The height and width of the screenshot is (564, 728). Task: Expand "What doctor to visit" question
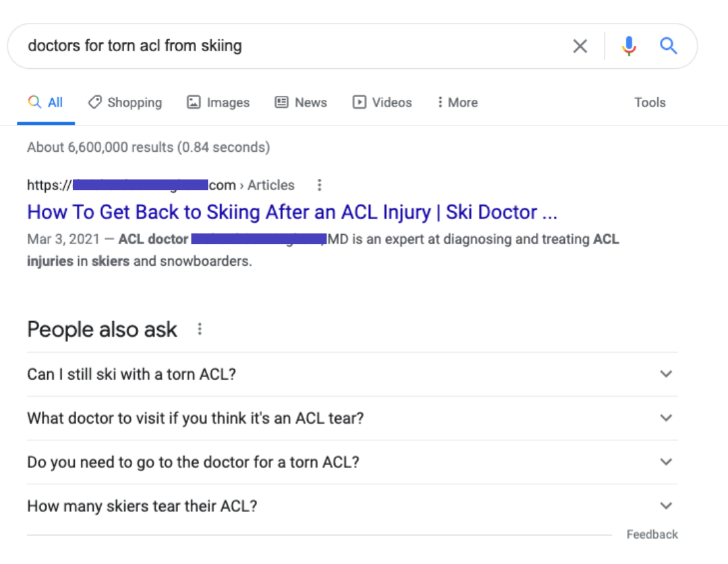coord(666,418)
